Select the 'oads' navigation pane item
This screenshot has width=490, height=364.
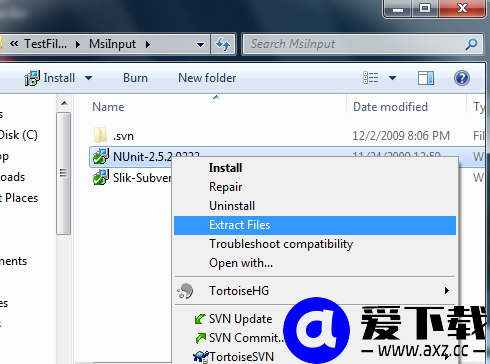[12, 177]
